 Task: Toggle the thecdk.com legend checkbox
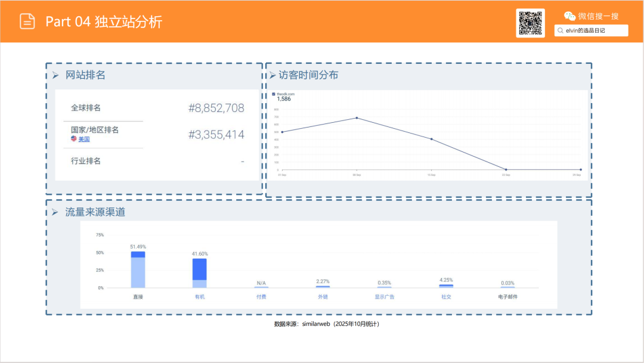[x=274, y=94]
